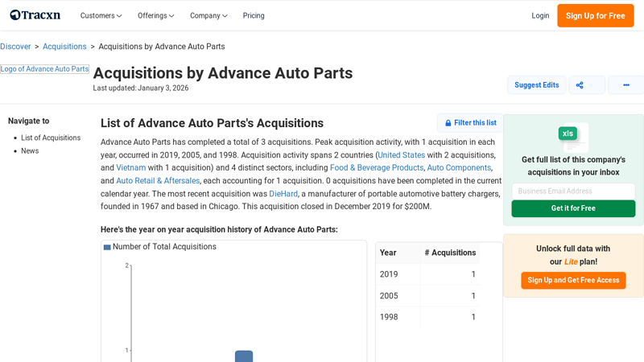The image size is (644, 362).
Task: Select the 1998 table row
Action: 427,317
